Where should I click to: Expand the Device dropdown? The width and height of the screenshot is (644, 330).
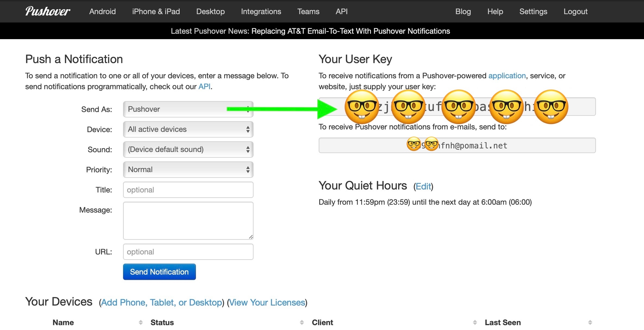pyautogui.click(x=188, y=129)
